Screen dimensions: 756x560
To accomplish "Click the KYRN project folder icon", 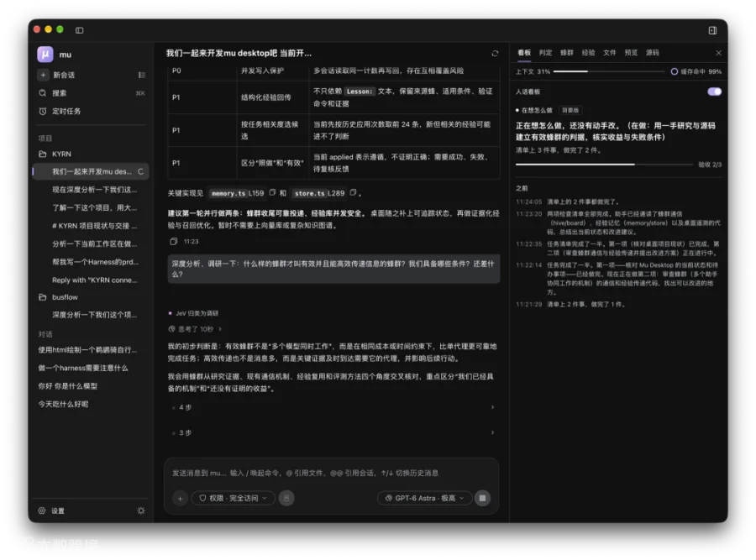I will coord(43,154).
